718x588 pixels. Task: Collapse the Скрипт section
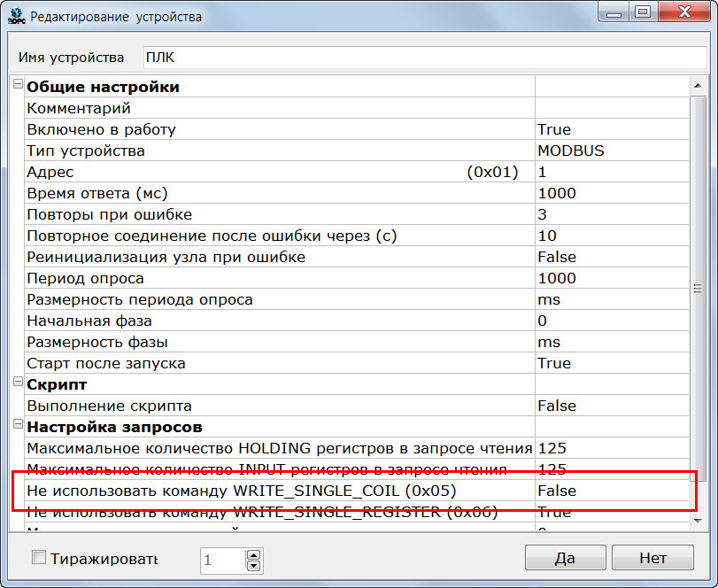pos(17,383)
